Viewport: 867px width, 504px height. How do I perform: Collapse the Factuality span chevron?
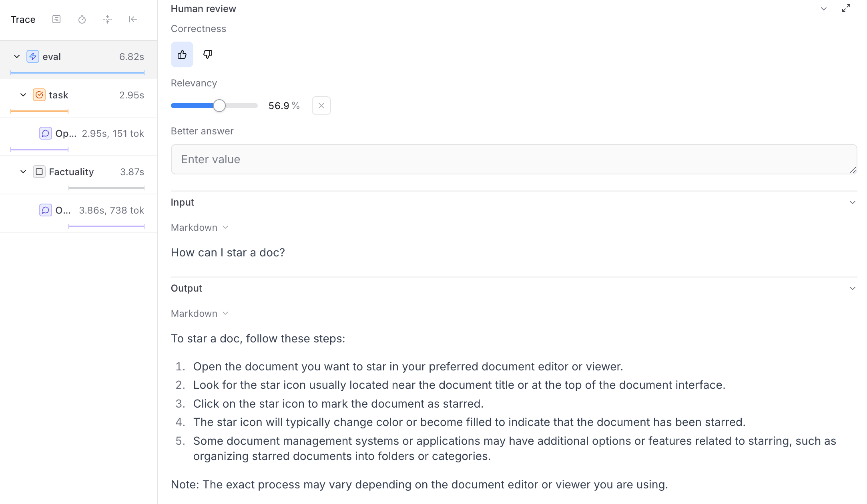coord(23,172)
